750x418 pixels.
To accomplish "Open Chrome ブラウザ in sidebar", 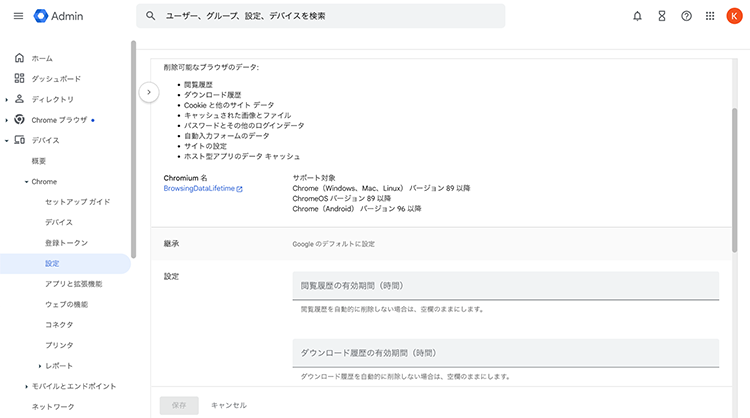I will click(x=59, y=120).
